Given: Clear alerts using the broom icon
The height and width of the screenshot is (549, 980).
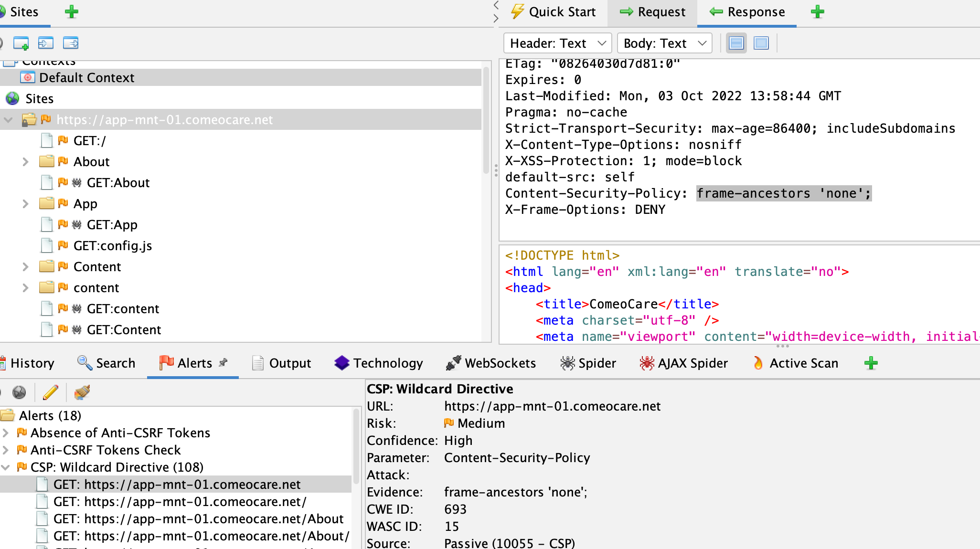Looking at the screenshot, I should [82, 392].
